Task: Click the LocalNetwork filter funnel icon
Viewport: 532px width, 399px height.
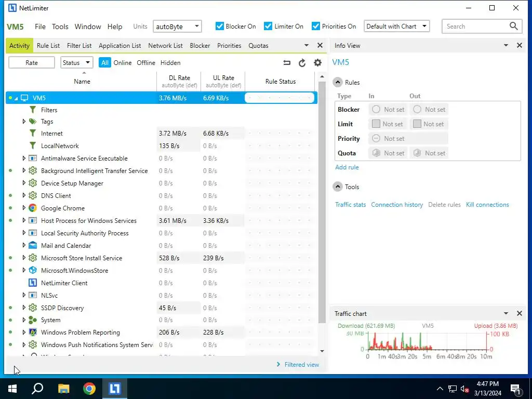Action: point(33,145)
